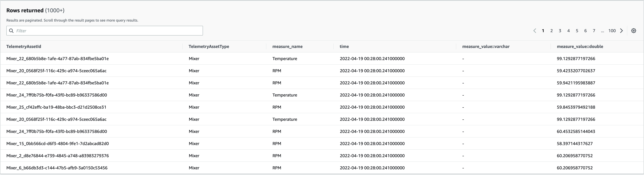Go to results page 2
The width and height of the screenshot is (644, 176).
551,31
